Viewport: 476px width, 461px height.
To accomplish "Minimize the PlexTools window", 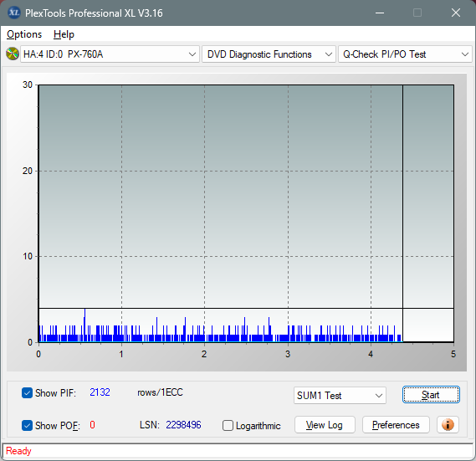I will pyautogui.click(x=380, y=13).
